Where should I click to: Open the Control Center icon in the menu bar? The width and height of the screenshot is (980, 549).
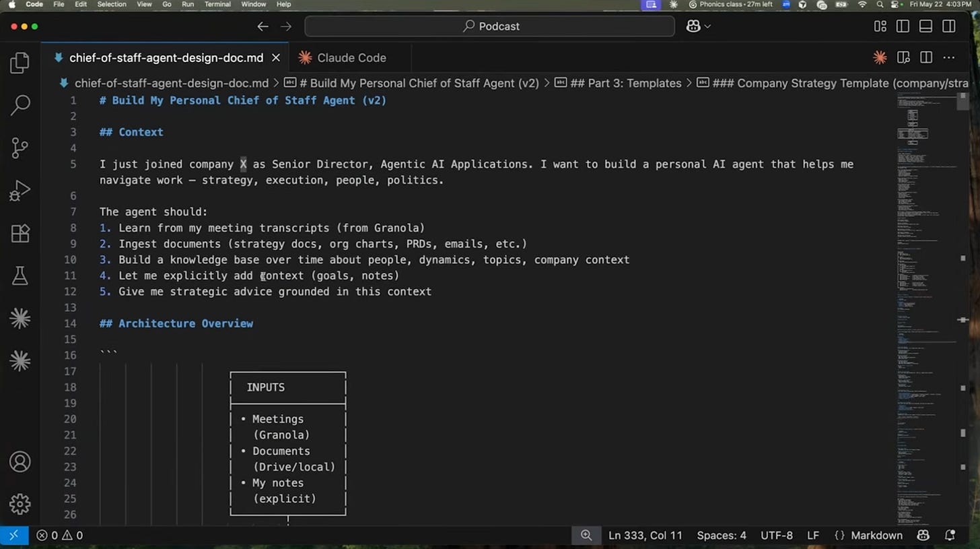[896, 5]
